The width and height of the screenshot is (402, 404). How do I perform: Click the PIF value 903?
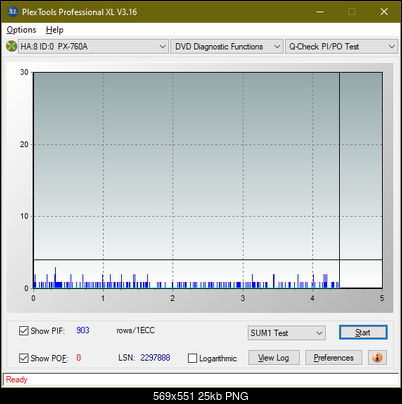point(83,330)
